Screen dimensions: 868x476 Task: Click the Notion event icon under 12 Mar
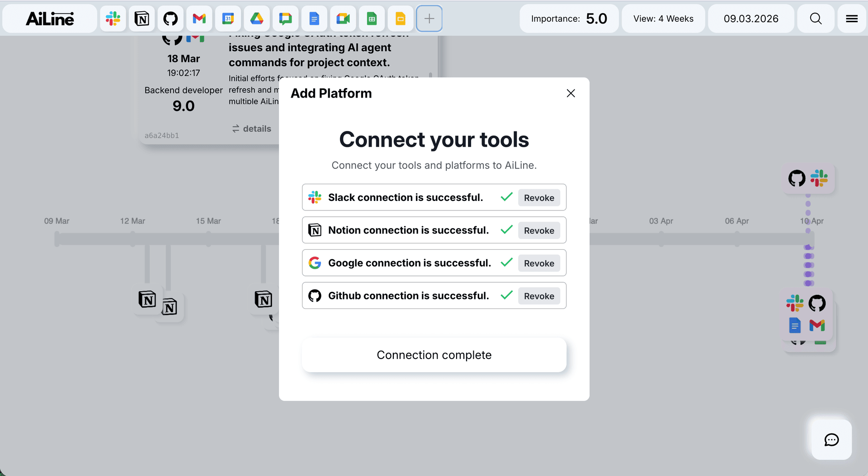[x=147, y=299]
